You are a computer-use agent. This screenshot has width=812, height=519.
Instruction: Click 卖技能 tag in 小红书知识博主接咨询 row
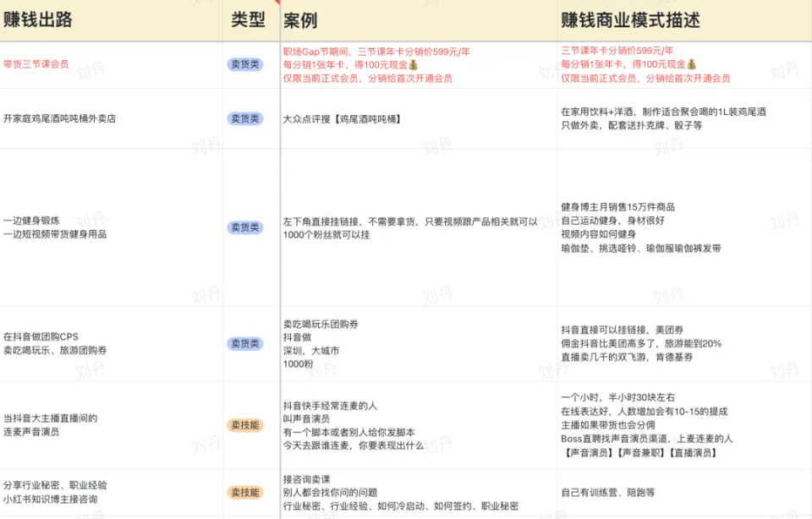click(x=245, y=492)
